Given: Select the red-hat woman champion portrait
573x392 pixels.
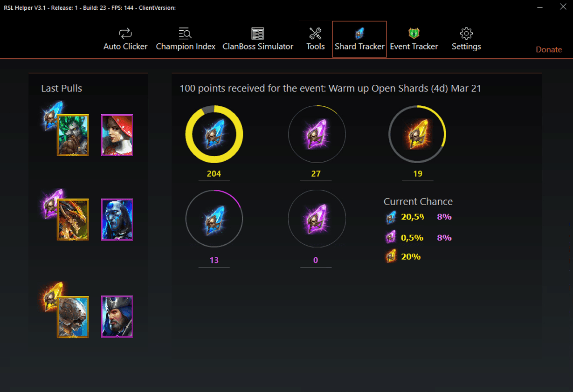Looking at the screenshot, I should point(117,135).
